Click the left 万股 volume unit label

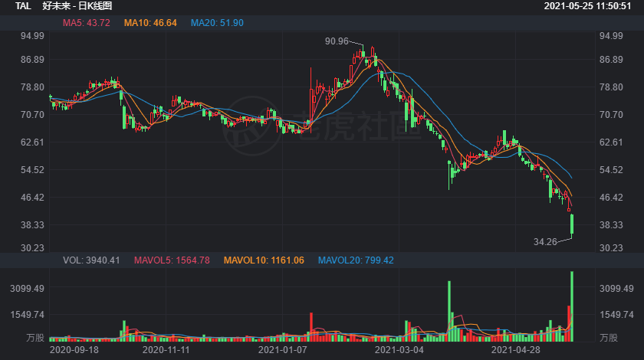[35, 338]
